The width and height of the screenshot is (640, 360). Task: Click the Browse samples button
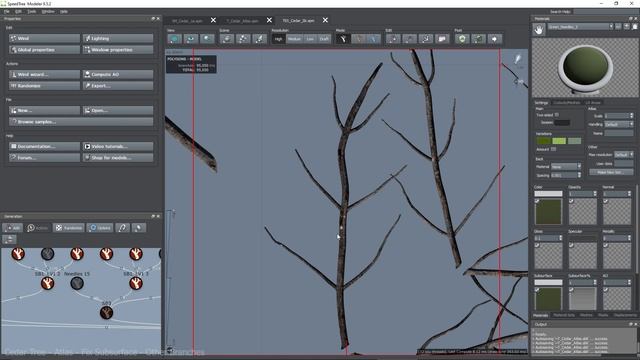[x=81, y=122]
